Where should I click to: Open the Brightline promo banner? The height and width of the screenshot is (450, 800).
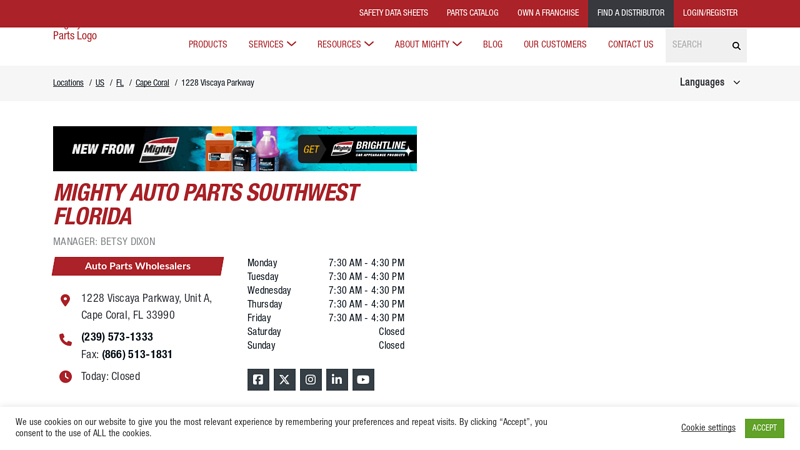coord(235,148)
